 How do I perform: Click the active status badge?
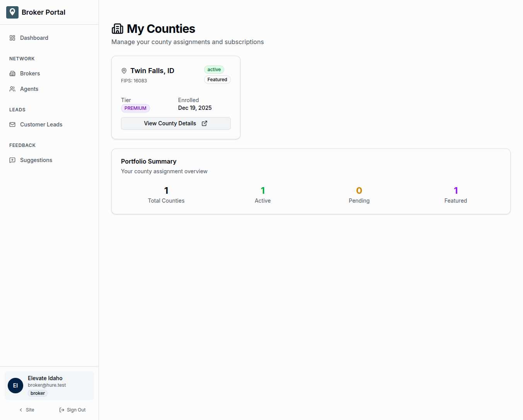click(x=214, y=69)
